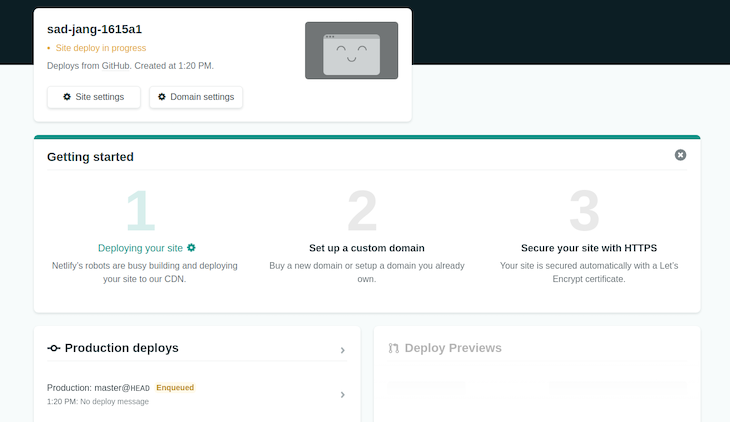Click the large number 3 step
This screenshot has height=422, width=730.
584,211
